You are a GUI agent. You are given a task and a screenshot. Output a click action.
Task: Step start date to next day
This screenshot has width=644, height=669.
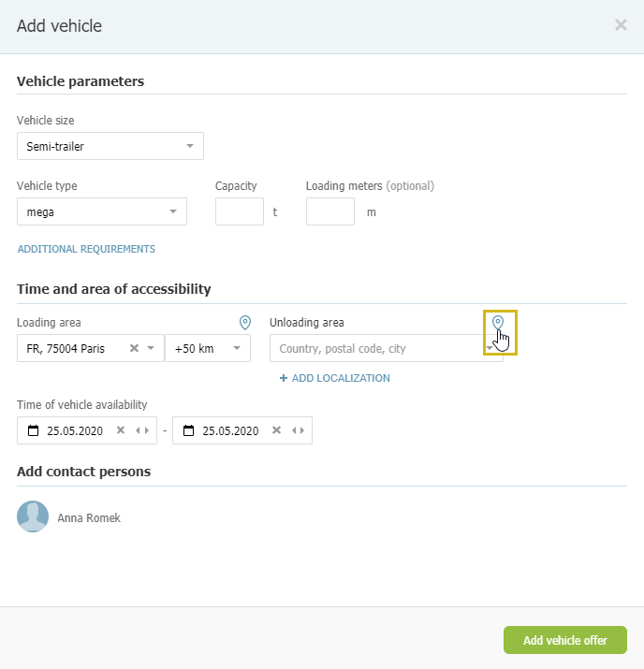(x=147, y=430)
